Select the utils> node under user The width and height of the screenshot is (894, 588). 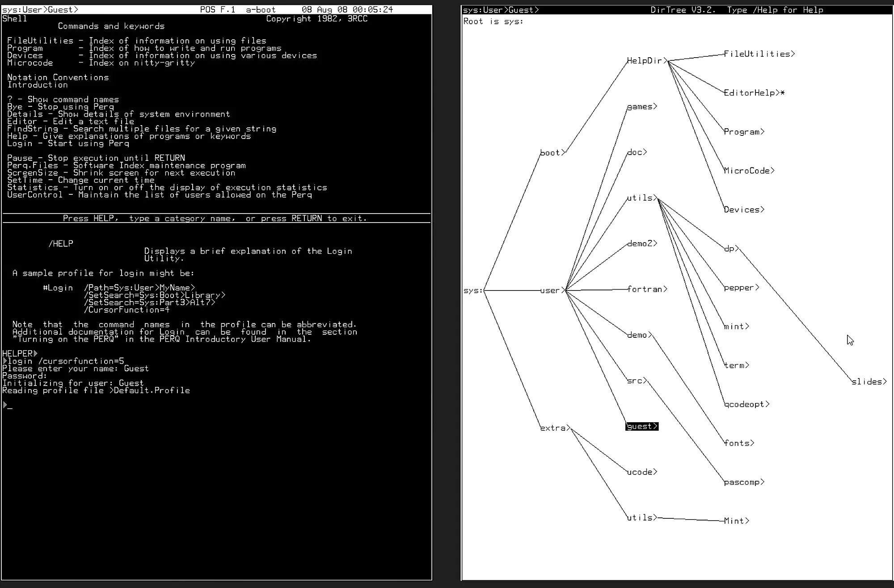pos(642,197)
